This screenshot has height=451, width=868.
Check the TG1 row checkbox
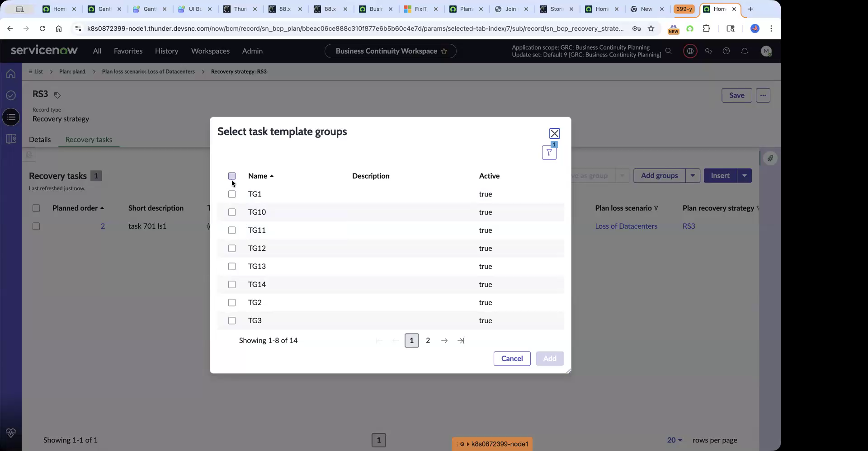point(232,194)
